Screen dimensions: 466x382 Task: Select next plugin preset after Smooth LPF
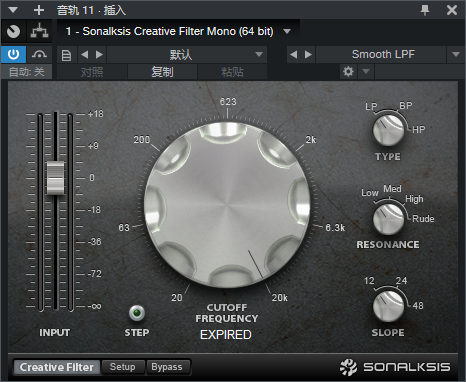308,55
